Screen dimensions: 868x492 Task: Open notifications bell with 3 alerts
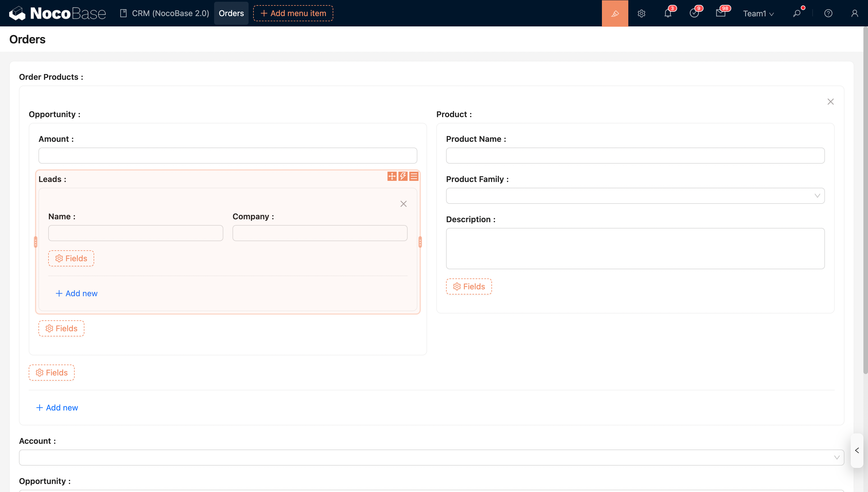[x=668, y=13]
